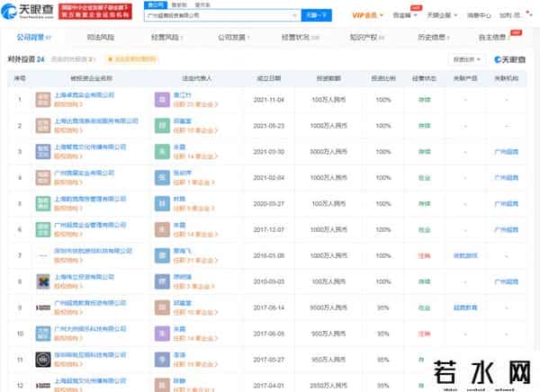Open the company logo in row 6

click(43, 229)
